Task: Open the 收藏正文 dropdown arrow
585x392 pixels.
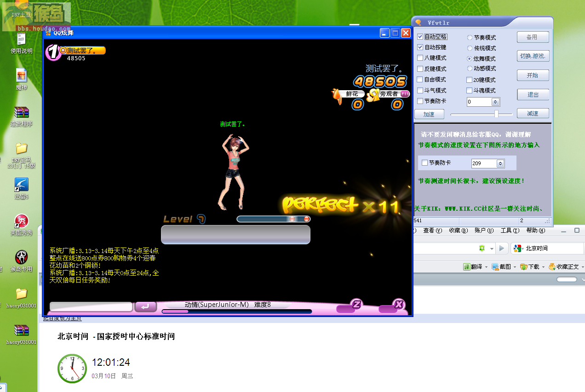Action: tap(583, 267)
